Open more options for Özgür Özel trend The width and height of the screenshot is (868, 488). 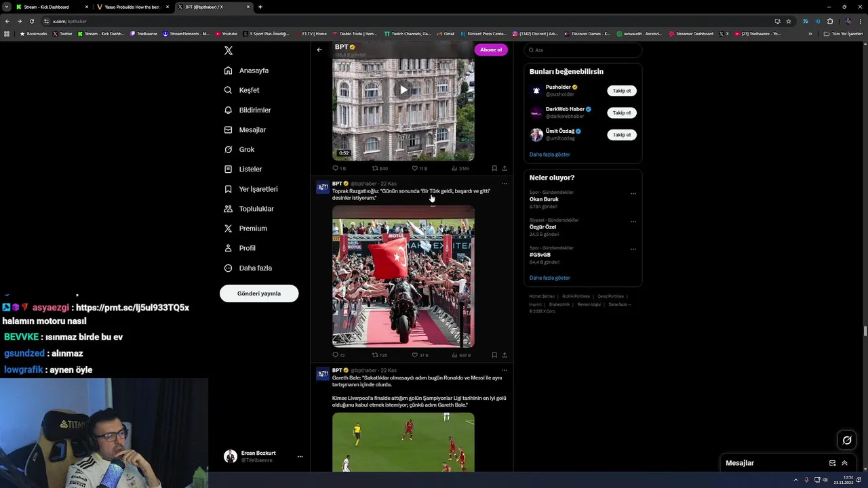click(x=633, y=222)
